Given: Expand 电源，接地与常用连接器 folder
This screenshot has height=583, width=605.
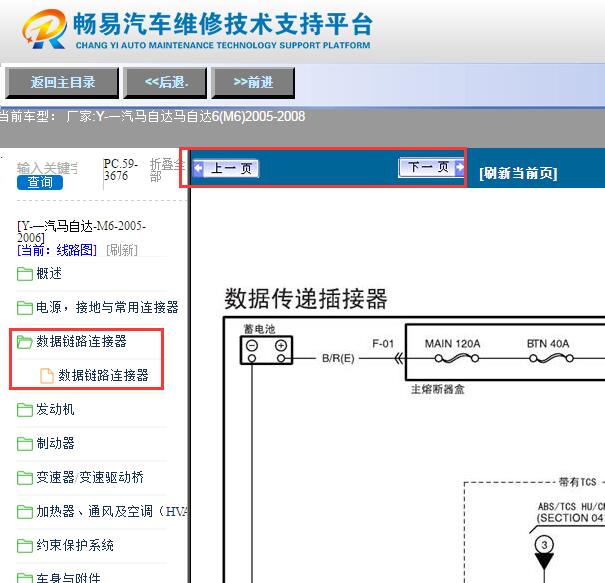Looking at the screenshot, I should (x=107, y=308).
